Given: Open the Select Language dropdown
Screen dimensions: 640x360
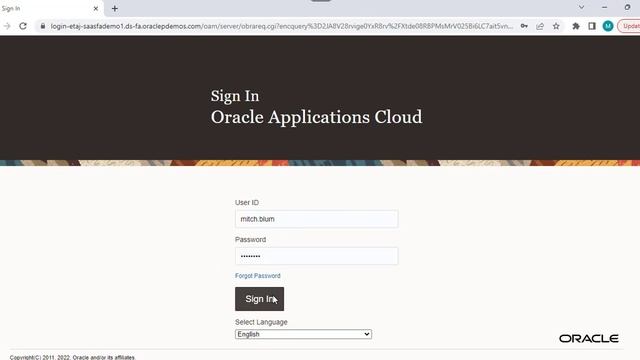Looking at the screenshot, I should click(x=303, y=334).
